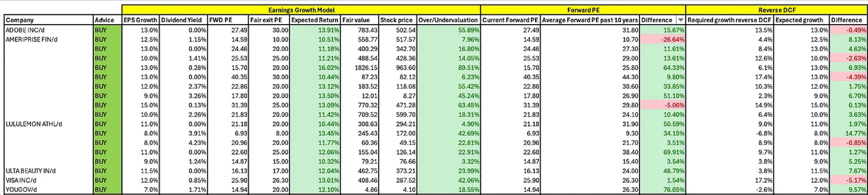Click the Current Forward PE column header
The width and height of the screenshot is (868, 195).
(x=510, y=20)
